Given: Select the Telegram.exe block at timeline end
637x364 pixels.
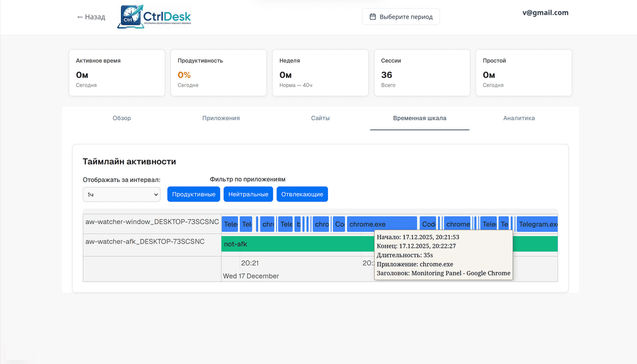Looking at the screenshot, I should pyautogui.click(x=537, y=224).
